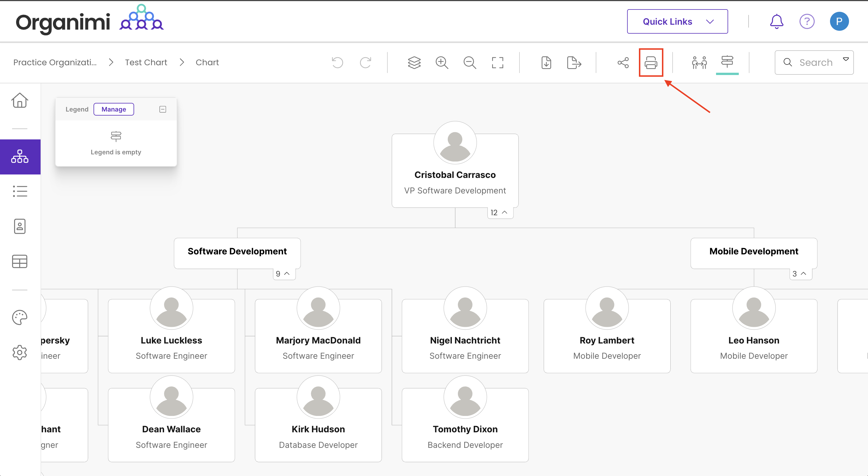Click into the Search field
Viewport: 868px width, 476px height.
coord(815,63)
